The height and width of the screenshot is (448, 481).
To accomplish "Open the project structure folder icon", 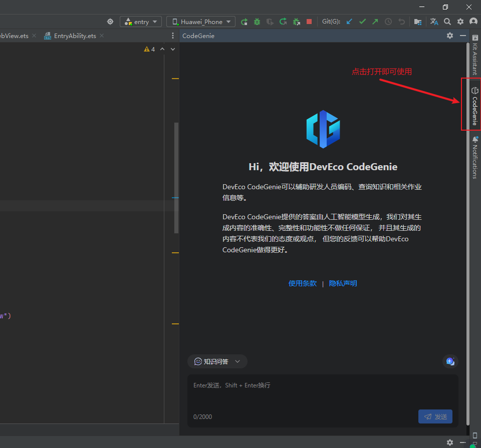I will pyautogui.click(x=418, y=22).
